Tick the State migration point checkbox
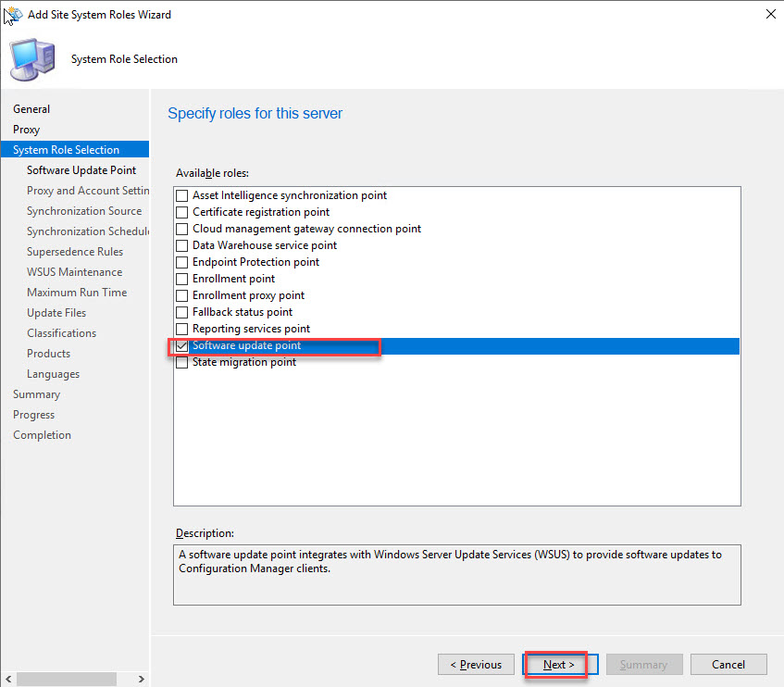784x687 pixels. coord(182,362)
